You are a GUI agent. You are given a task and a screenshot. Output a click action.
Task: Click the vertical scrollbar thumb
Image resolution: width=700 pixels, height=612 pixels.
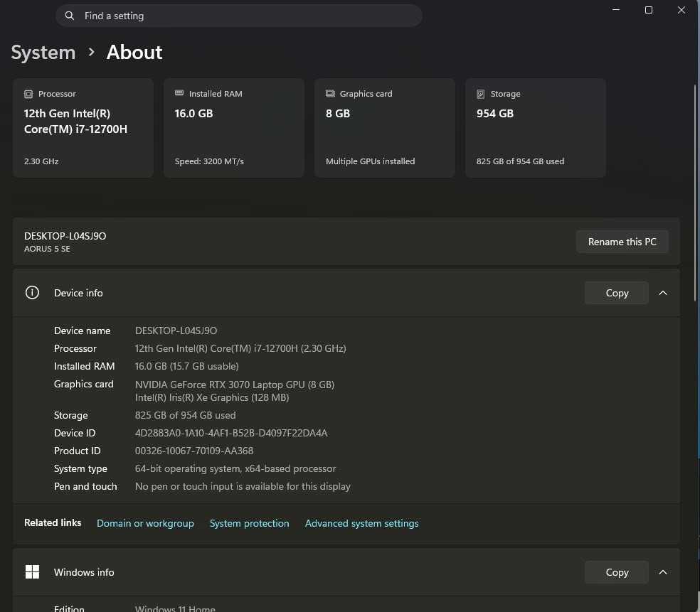point(695,193)
